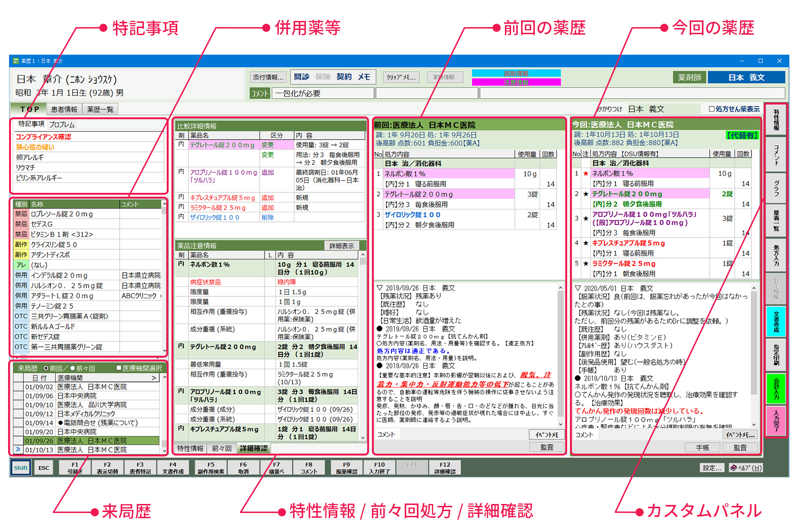Open 処方入力 custom panel button
The image size is (798, 532).
click(x=776, y=255)
